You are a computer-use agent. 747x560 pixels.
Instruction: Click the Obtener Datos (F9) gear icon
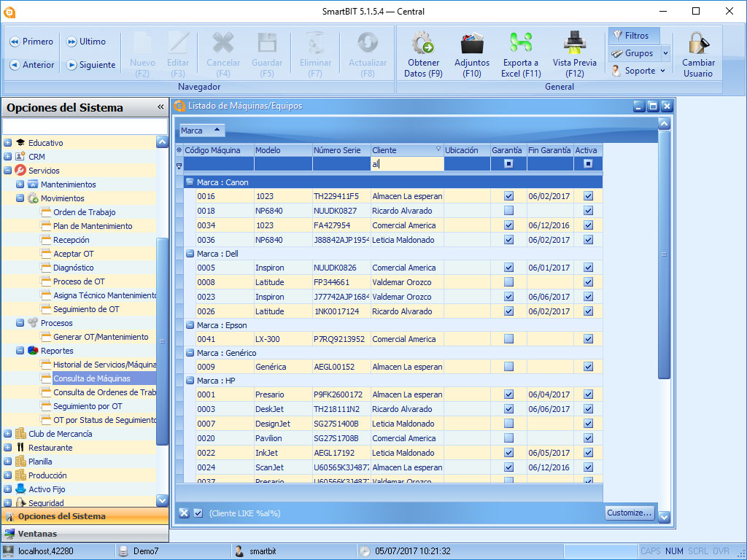422,43
